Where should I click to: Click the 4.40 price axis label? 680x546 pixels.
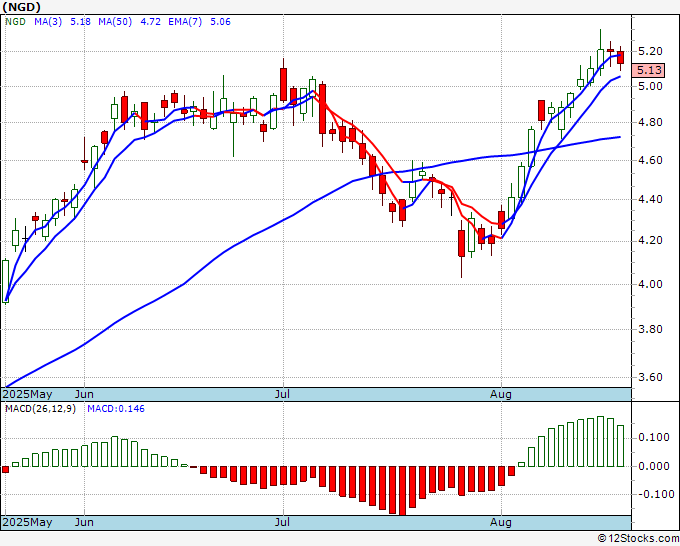[650, 199]
